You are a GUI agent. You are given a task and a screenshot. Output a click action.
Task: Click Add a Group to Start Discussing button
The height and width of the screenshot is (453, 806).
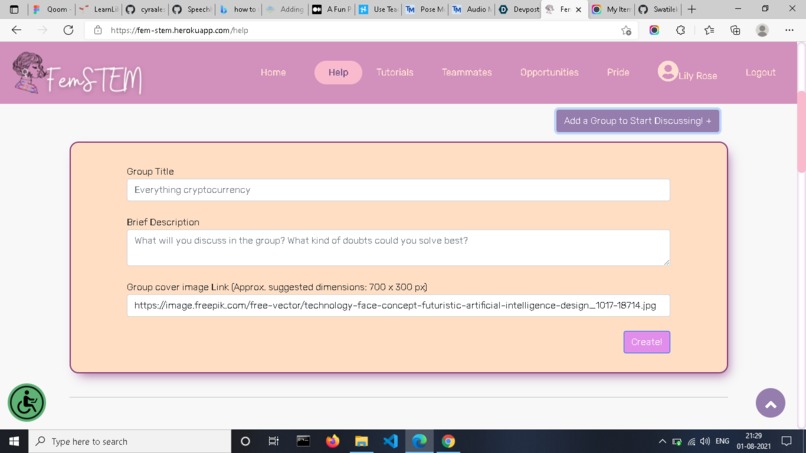click(x=637, y=121)
